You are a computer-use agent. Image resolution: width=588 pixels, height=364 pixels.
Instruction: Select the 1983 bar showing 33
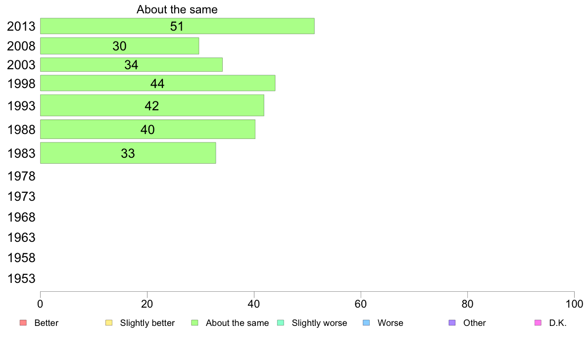pos(128,153)
